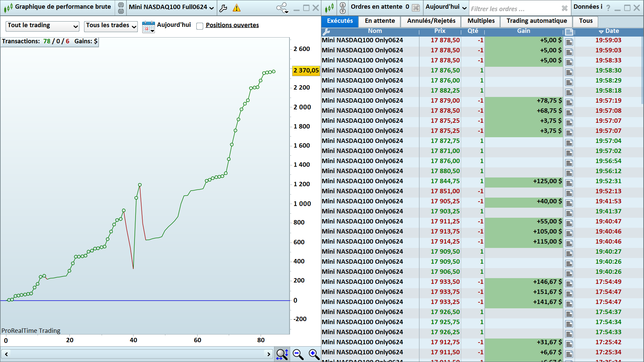Open order list column settings wrench
Image resolution: width=644 pixels, height=362 pixels.
326,32
